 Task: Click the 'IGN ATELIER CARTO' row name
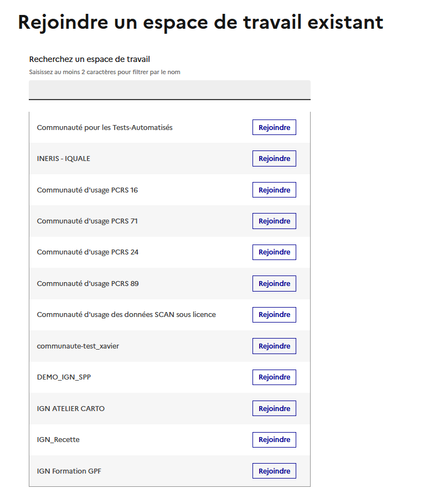click(x=71, y=409)
